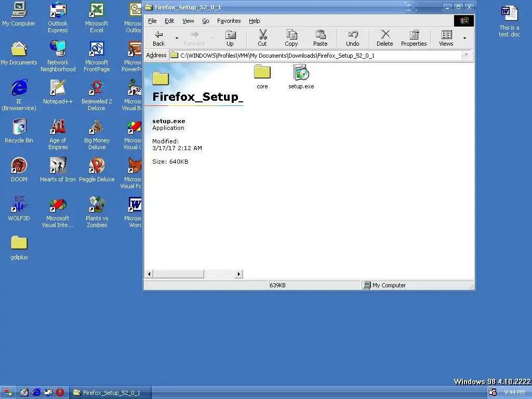532x399 pixels.
Task: Select the core folder
Action: click(262, 77)
